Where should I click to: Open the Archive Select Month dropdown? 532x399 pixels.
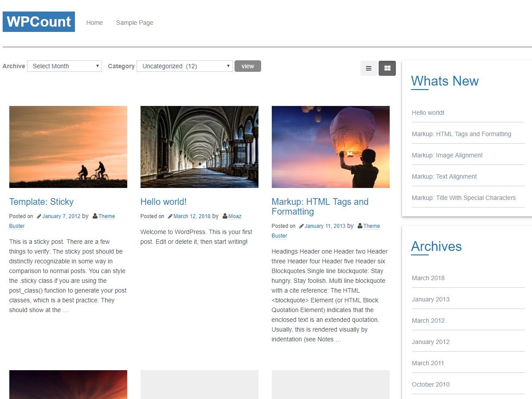coord(64,66)
